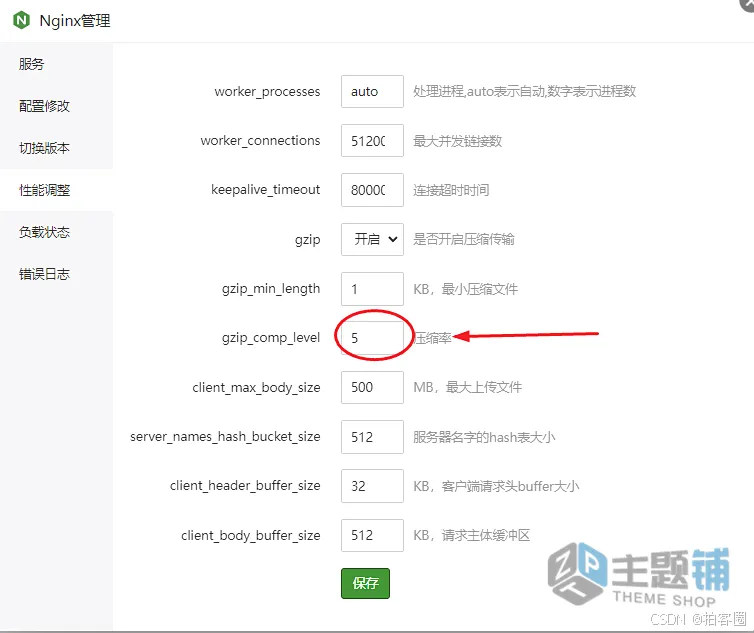The width and height of the screenshot is (754, 633).
Task: Click the worker_connections label
Action: (260, 140)
